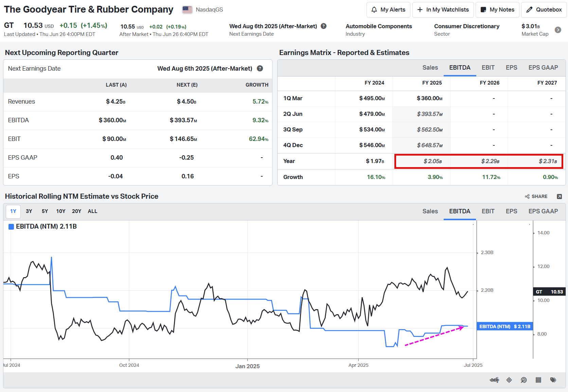Open the In My Watchlists button

(x=443, y=10)
